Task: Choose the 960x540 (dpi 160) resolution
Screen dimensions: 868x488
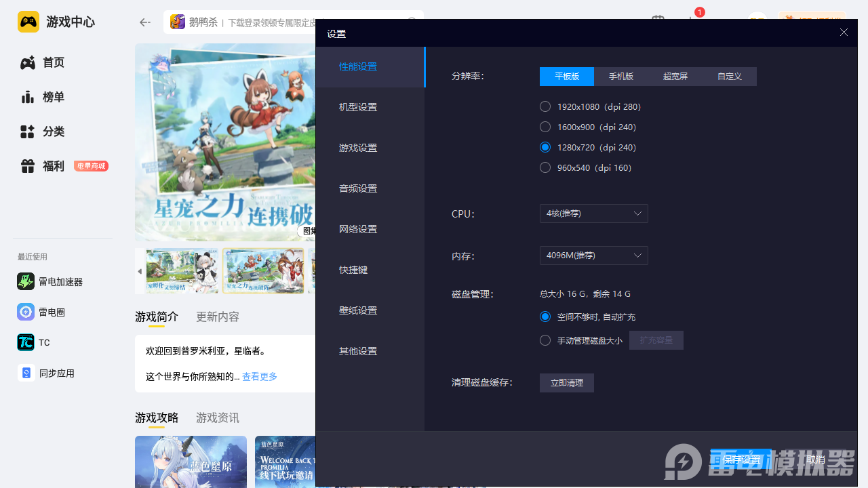Action: (545, 167)
